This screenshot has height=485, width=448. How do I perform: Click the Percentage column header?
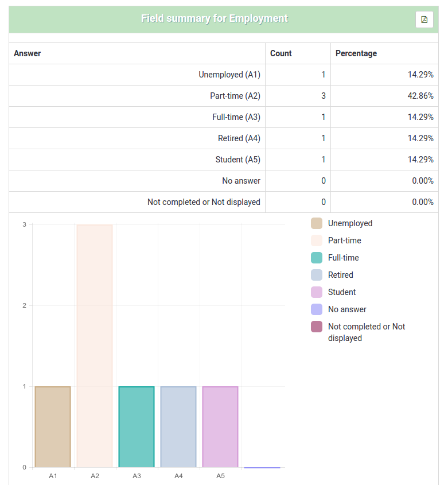coord(356,53)
